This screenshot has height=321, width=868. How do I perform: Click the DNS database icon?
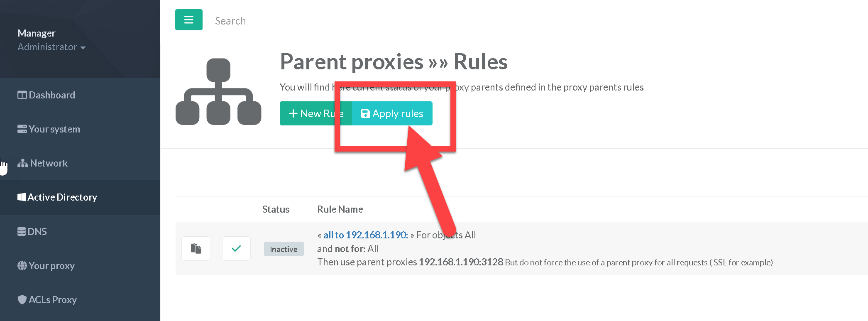22,231
